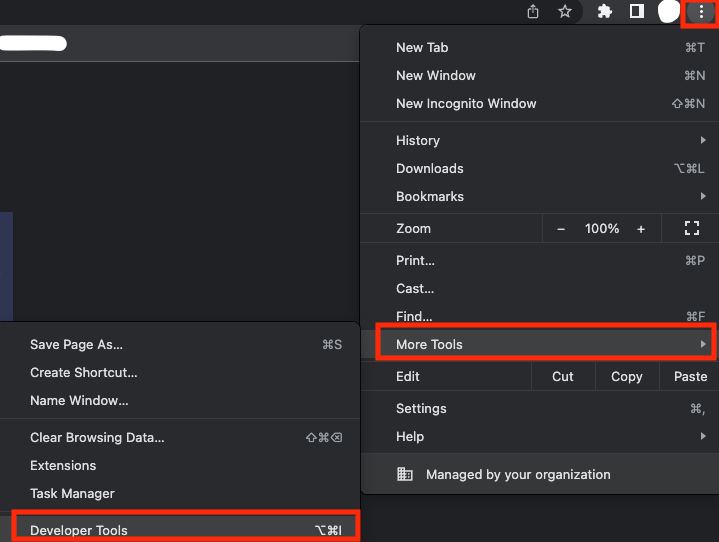719x542 pixels.
Task: Increase zoom with the plus button
Action: pyautogui.click(x=641, y=228)
